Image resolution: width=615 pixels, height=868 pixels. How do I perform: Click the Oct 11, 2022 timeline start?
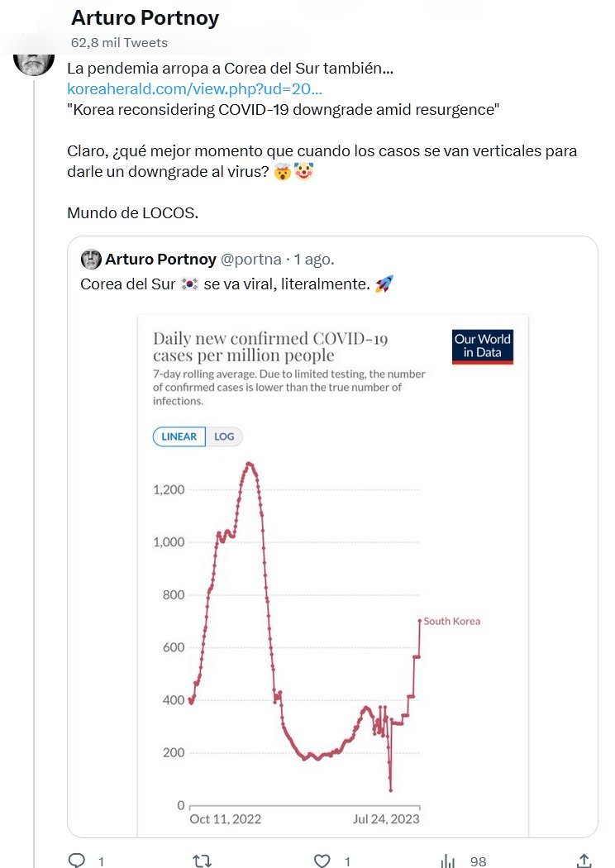pyautogui.click(x=225, y=819)
